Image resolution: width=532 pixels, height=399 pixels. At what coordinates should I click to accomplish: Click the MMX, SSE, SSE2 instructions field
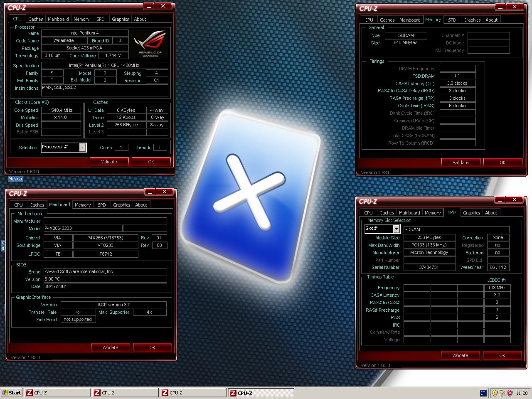click(x=105, y=90)
